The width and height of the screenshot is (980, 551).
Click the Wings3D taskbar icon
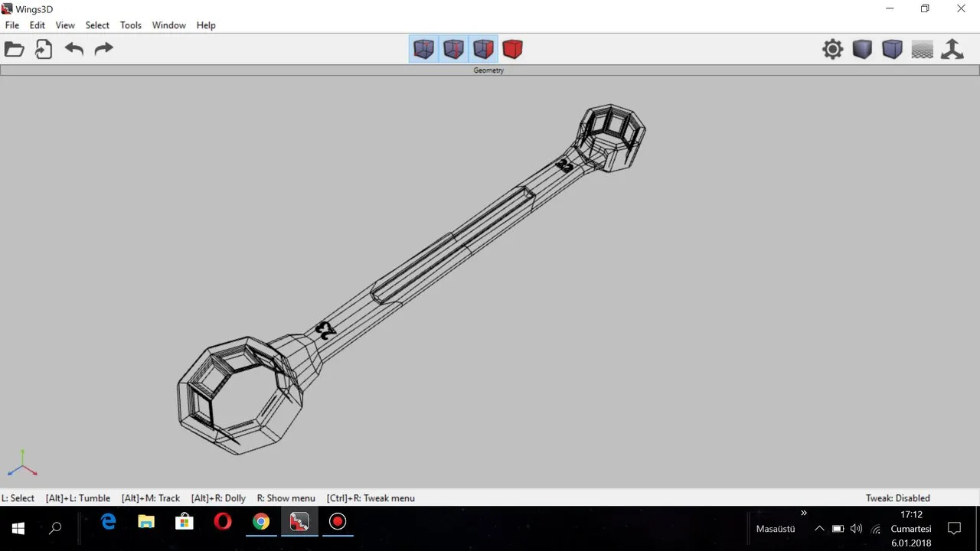coord(299,522)
